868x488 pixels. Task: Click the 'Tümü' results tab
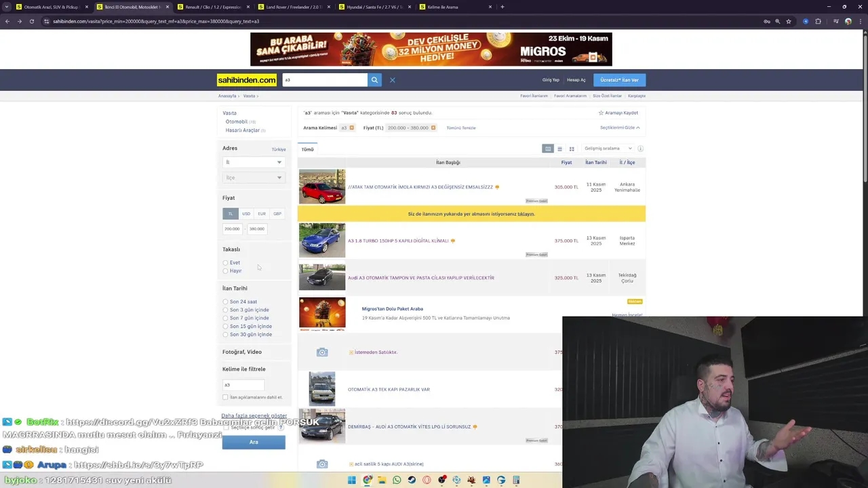click(x=308, y=149)
